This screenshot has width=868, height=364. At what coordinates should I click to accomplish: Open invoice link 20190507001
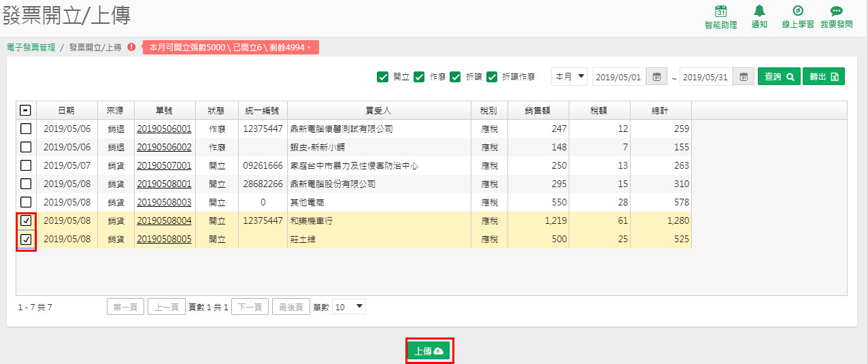(x=164, y=165)
